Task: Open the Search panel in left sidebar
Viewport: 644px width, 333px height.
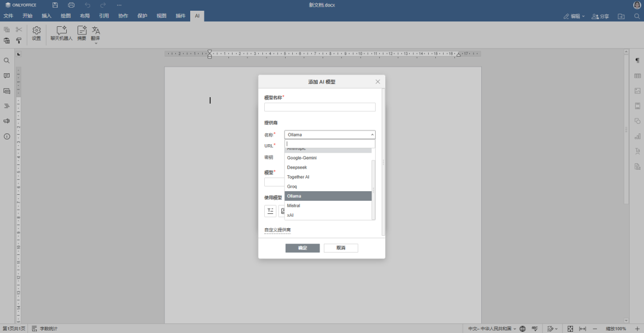Action: click(x=7, y=61)
